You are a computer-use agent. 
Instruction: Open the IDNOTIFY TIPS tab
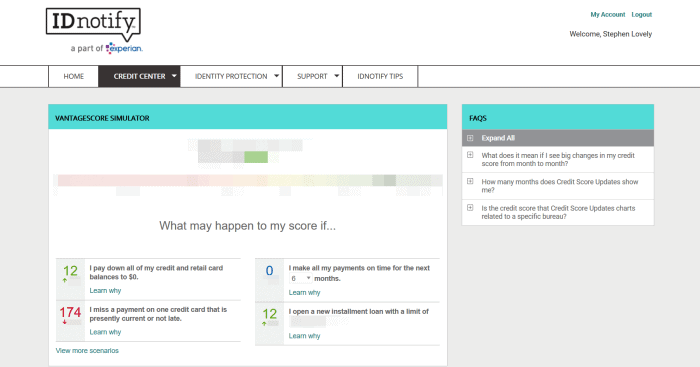click(x=380, y=76)
